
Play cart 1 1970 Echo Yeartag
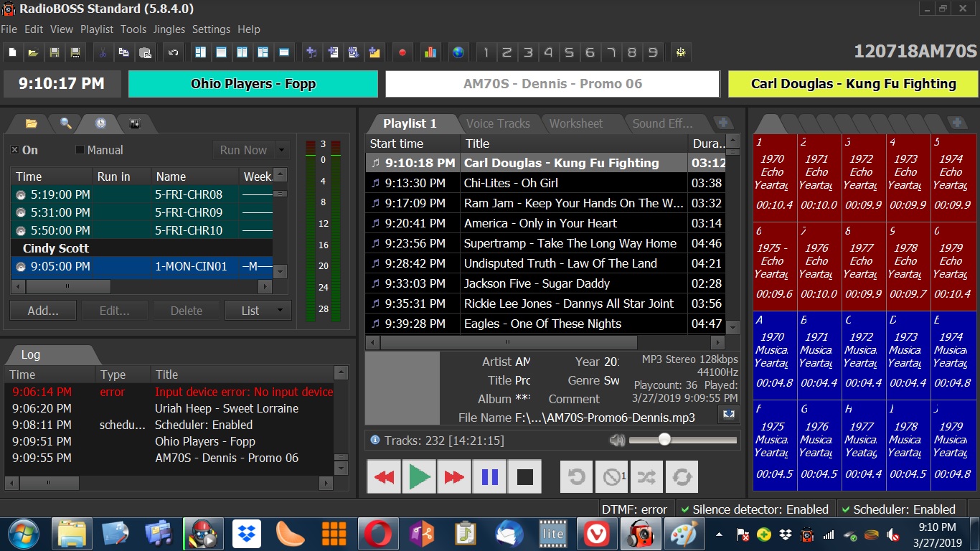[773, 176]
